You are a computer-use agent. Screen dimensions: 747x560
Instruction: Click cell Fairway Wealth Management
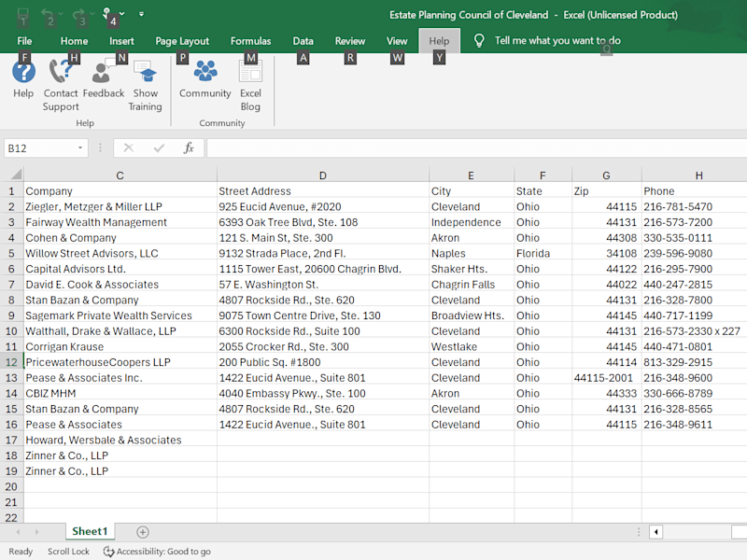point(120,222)
